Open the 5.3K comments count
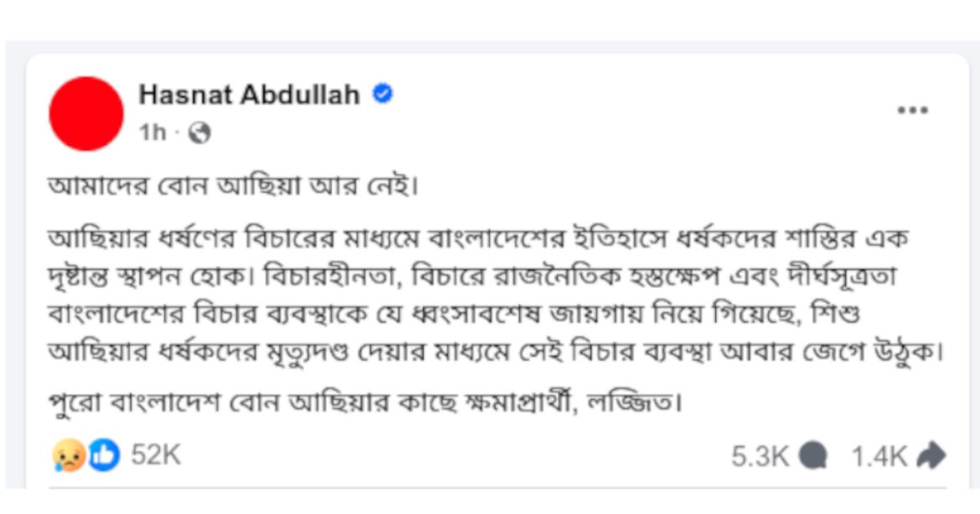Screen dimensions: 980x514 760,456
